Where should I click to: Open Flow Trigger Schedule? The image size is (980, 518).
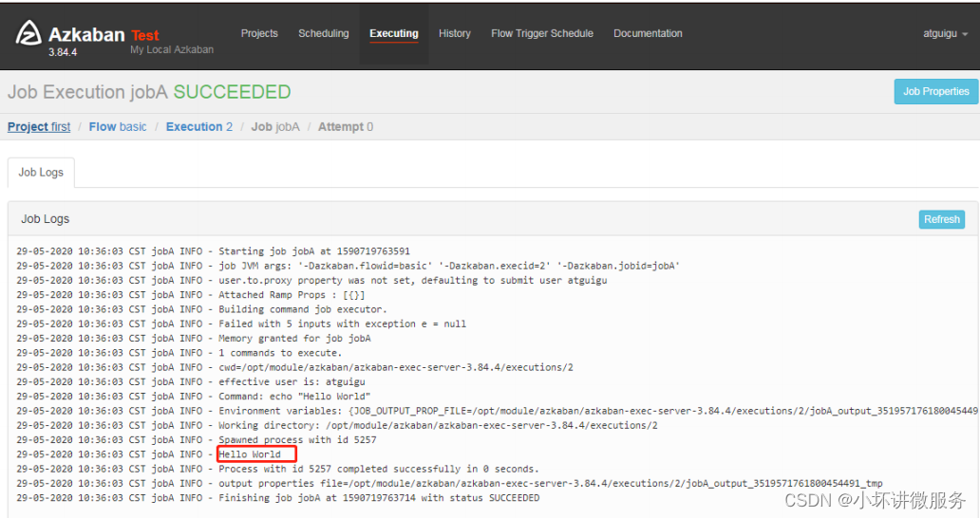pos(542,34)
